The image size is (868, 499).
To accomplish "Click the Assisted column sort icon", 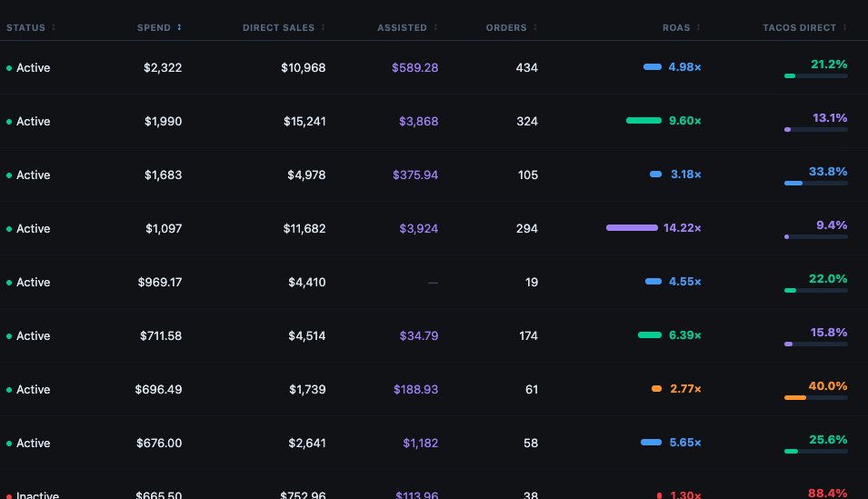I will pos(435,27).
